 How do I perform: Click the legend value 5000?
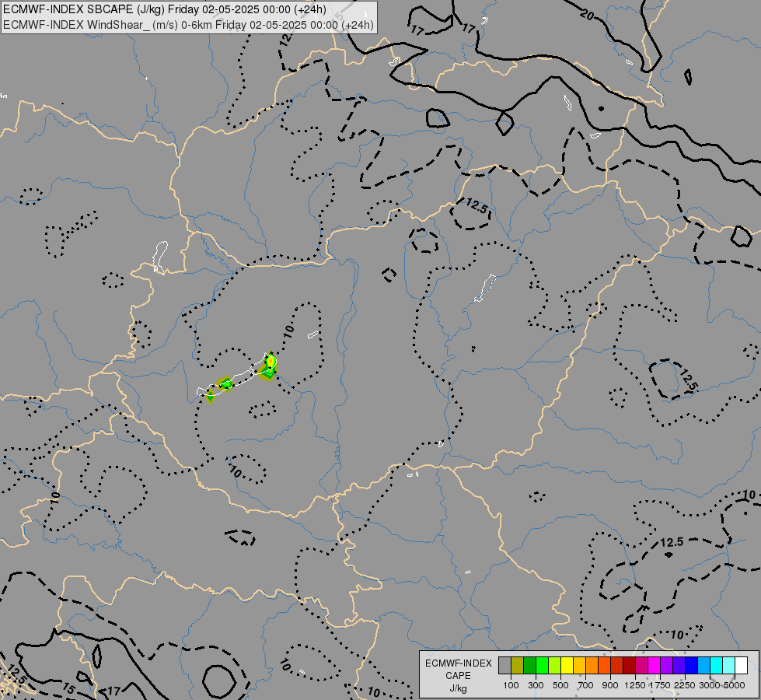click(735, 685)
